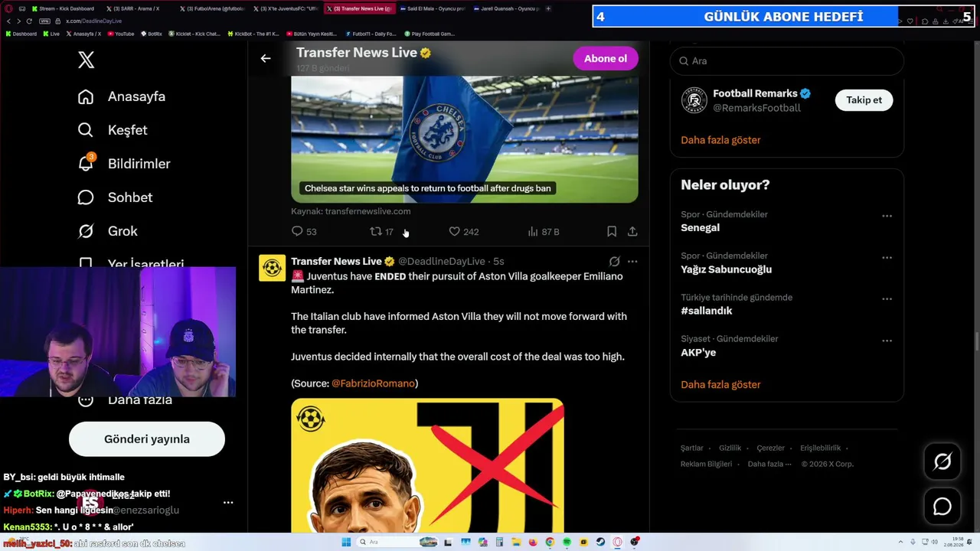Open Sohbet chat page

pos(115,197)
